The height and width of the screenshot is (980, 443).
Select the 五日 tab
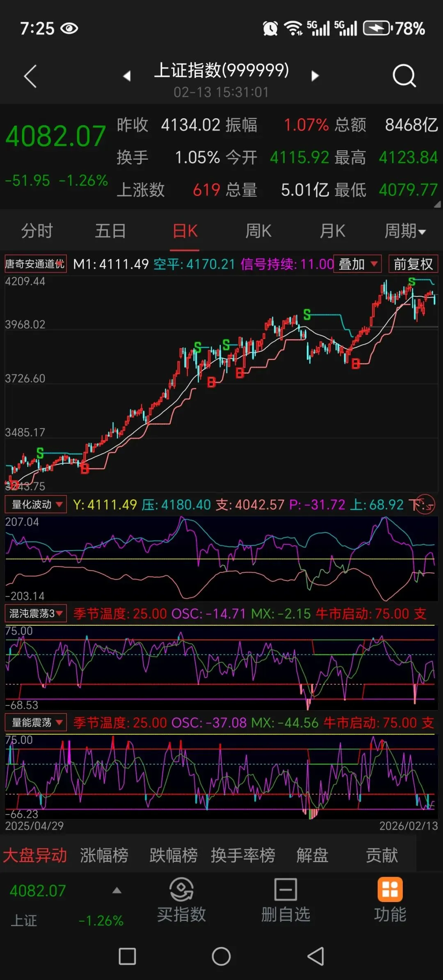[x=110, y=231]
